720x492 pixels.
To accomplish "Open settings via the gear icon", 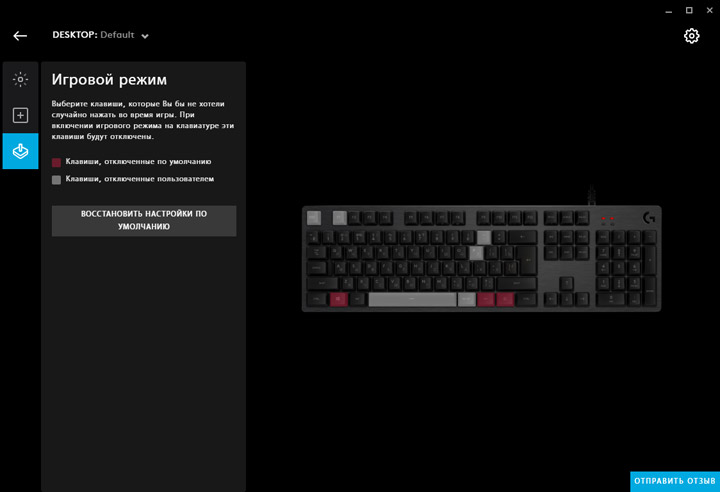I will tap(692, 36).
